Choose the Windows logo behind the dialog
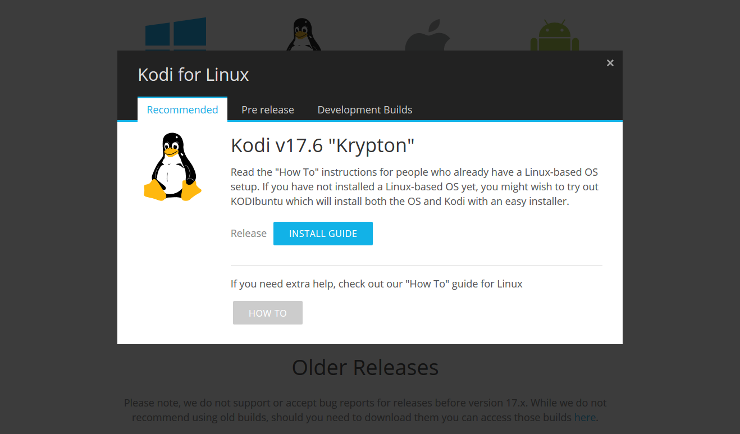Image resolution: width=740 pixels, height=434 pixels. (x=176, y=34)
